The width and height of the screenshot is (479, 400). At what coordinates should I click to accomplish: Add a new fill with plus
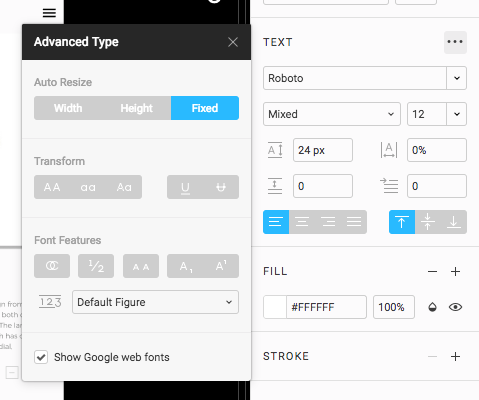(455, 272)
